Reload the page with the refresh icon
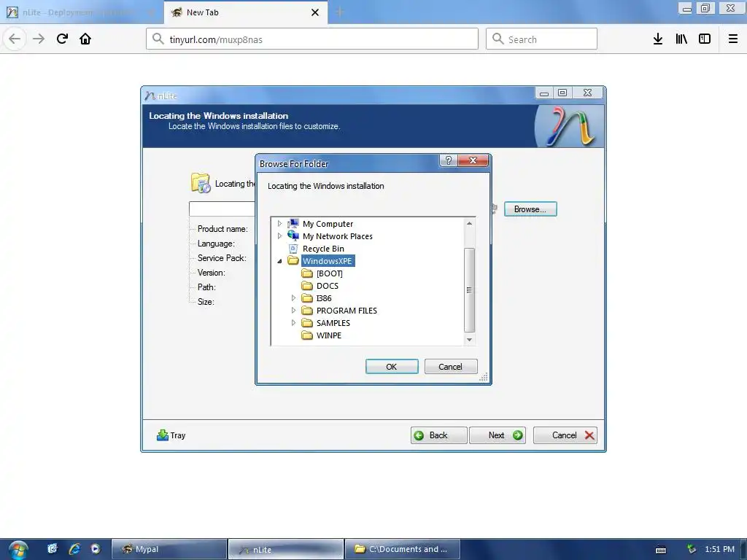747x560 pixels. [x=62, y=39]
